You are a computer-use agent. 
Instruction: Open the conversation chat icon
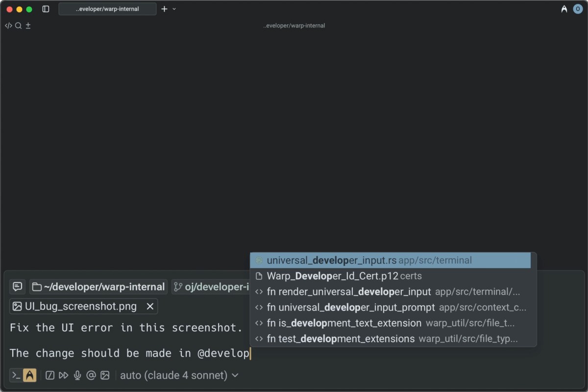tap(17, 287)
